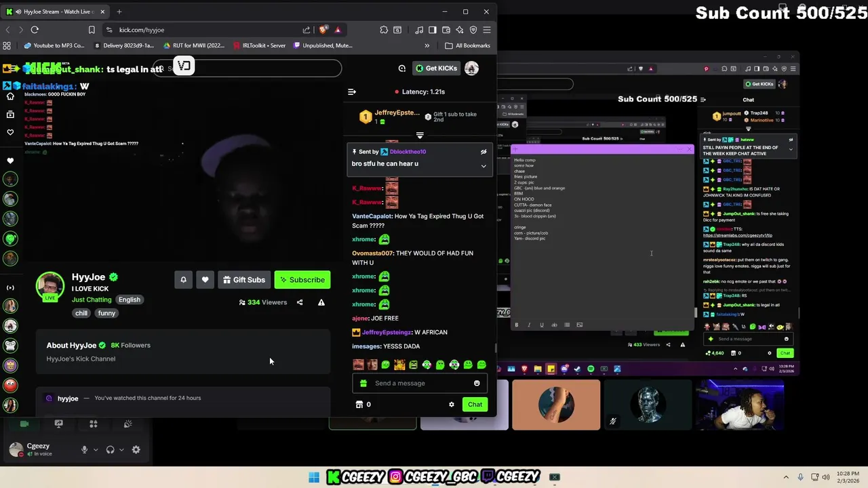The height and width of the screenshot is (488, 868).
Task: Click the chill tag
Action: [81, 313]
